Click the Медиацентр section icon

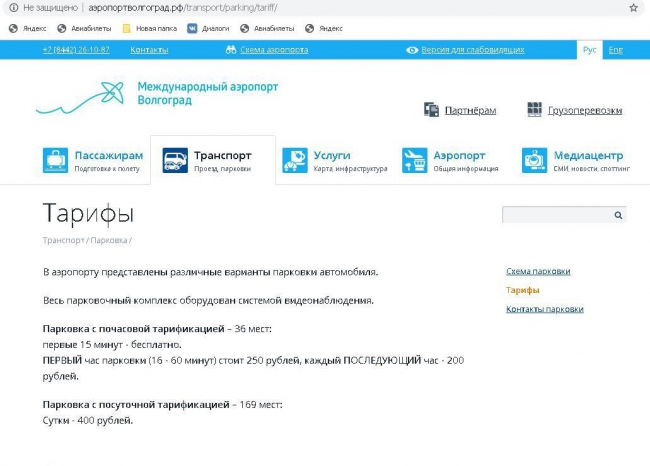pos(535,160)
